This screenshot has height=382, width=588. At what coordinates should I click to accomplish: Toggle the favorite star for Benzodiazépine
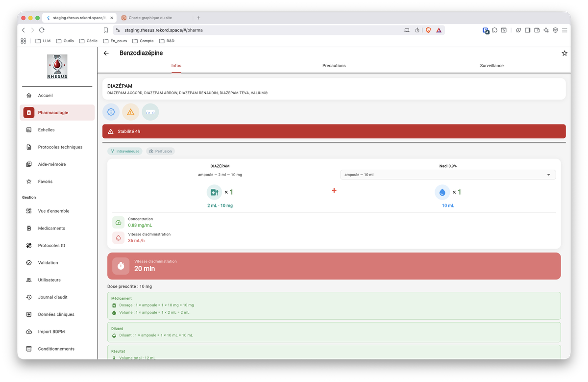(564, 53)
